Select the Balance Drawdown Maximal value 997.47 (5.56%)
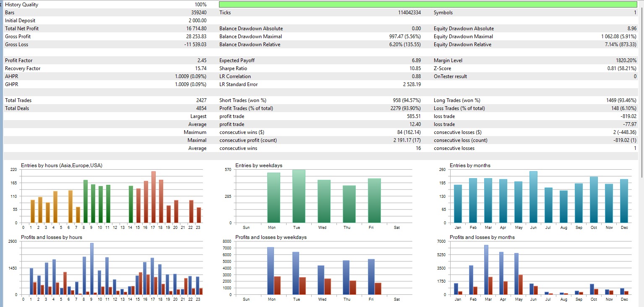This screenshot has width=644, height=307. pyautogui.click(x=405, y=37)
